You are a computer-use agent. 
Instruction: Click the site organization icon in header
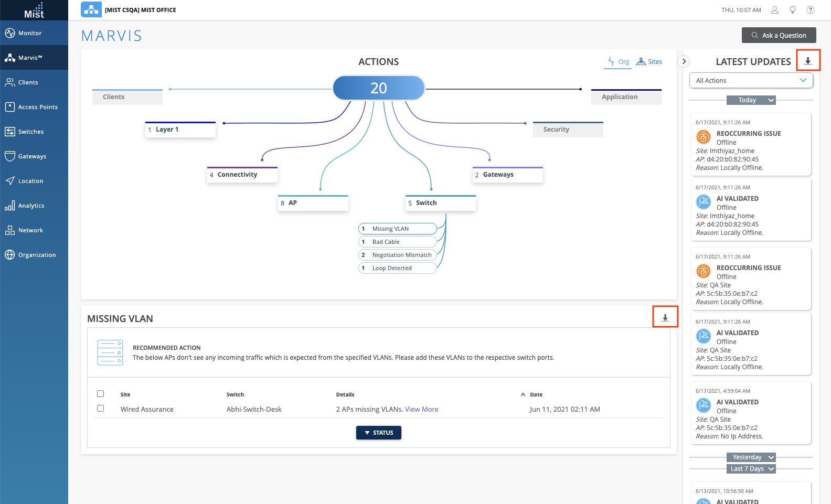coord(91,10)
